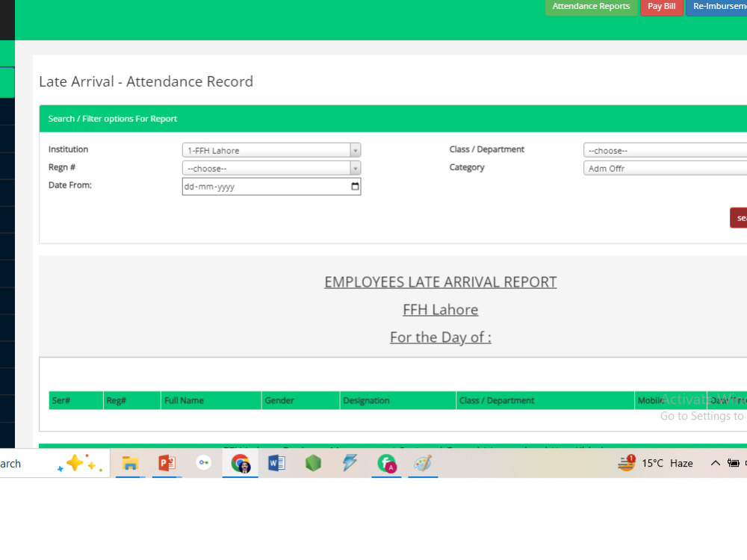Open the Category dropdown showing Adm Offr
The image size is (747, 560).
pos(665,168)
